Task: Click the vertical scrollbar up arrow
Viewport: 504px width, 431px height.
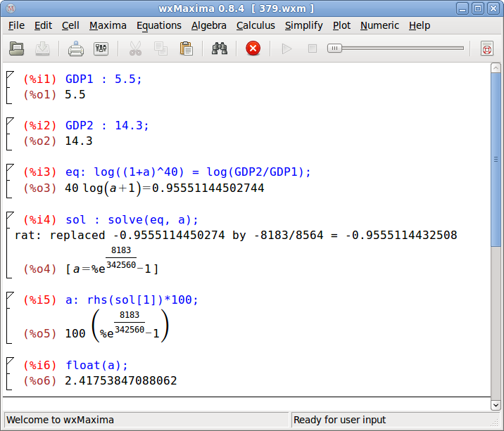Action: [x=496, y=67]
